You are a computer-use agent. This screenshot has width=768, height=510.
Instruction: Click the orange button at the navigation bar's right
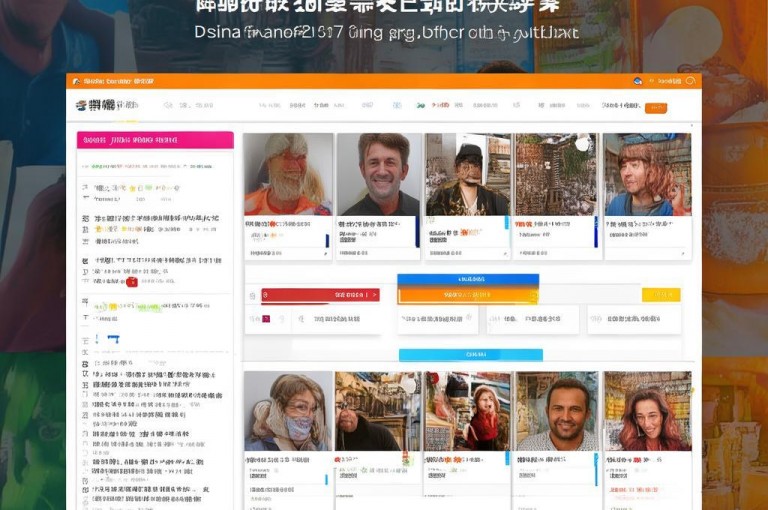[656, 108]
